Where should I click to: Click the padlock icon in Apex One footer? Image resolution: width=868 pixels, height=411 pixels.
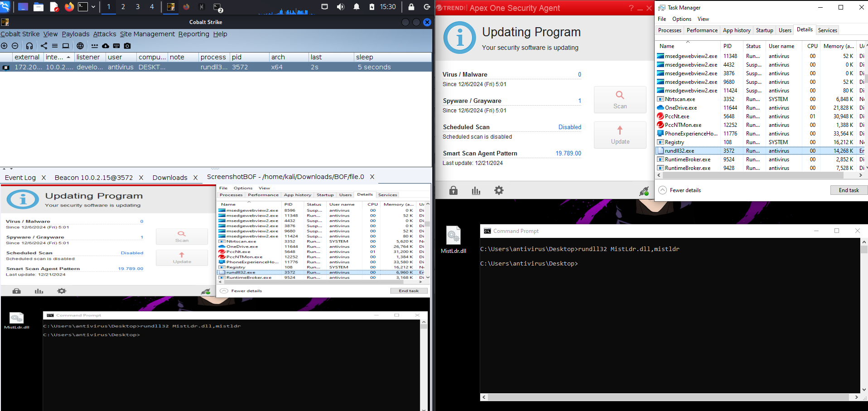click(453, 190)
